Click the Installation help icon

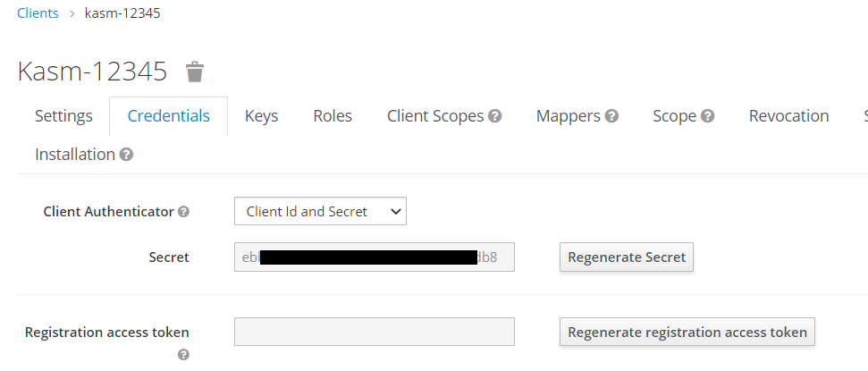126,155
